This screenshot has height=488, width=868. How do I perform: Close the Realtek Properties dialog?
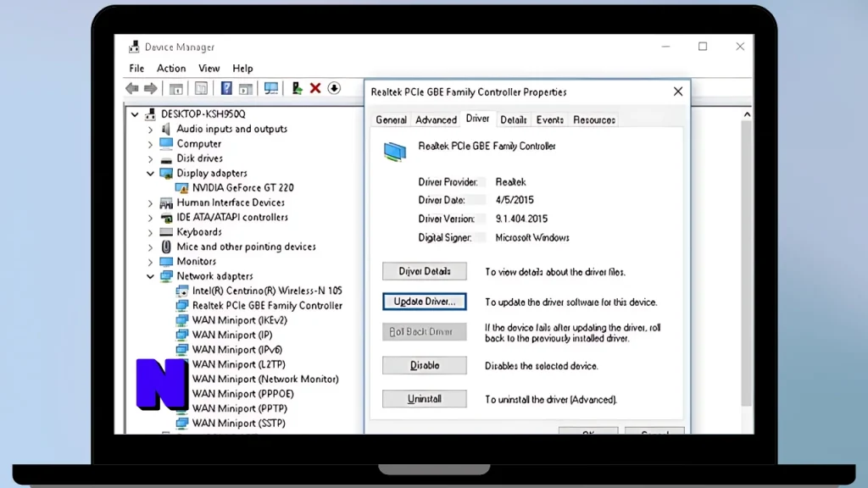tap(678, 91)
